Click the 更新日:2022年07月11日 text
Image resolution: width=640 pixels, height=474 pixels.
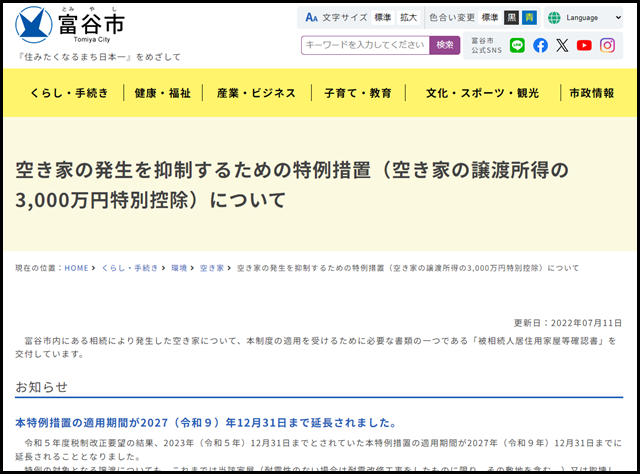(568, 323)
